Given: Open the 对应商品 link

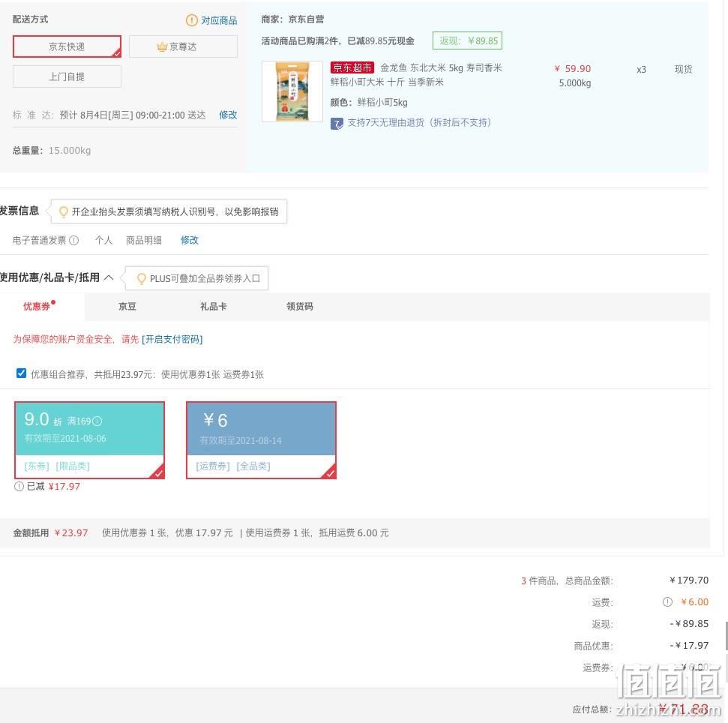Looking at the screenshot, I should click(x=219, y=20).
